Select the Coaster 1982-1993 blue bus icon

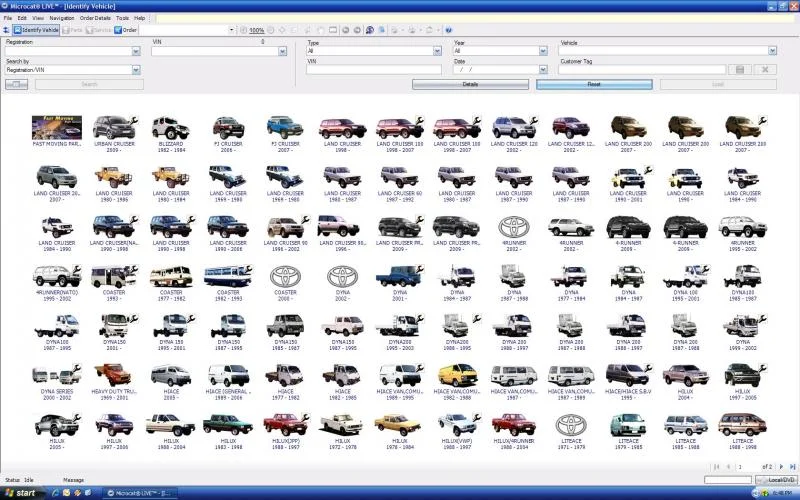(x=228, y=277)
